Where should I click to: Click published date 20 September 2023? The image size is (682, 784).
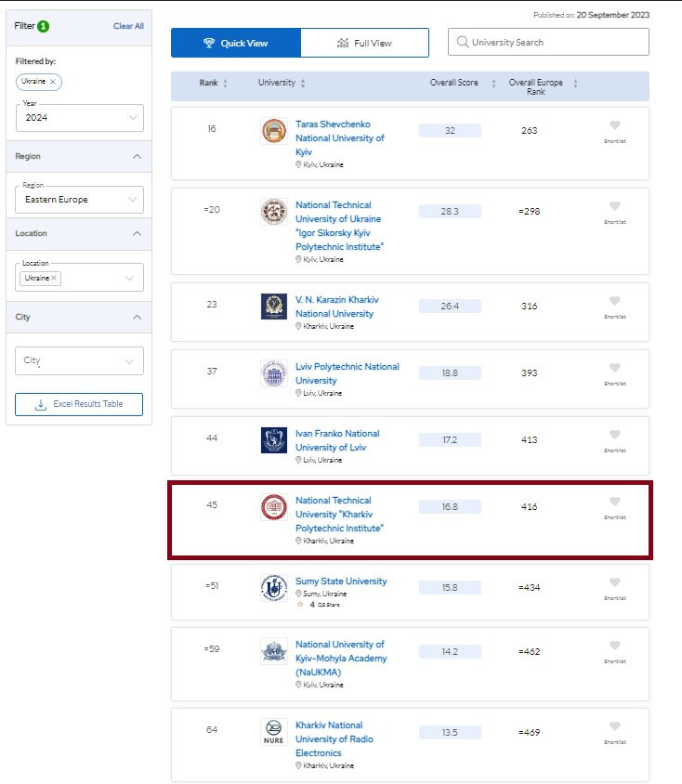coord(613,15)
